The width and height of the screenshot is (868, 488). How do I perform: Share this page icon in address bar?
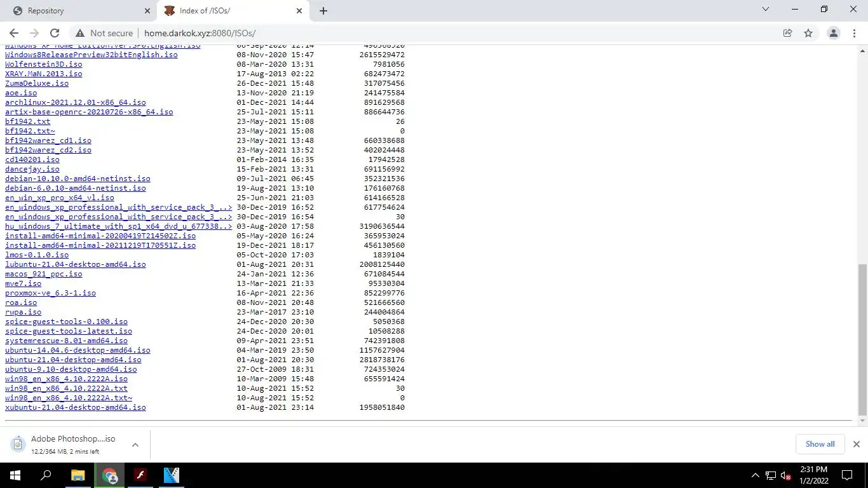click(x=787, y=33)
